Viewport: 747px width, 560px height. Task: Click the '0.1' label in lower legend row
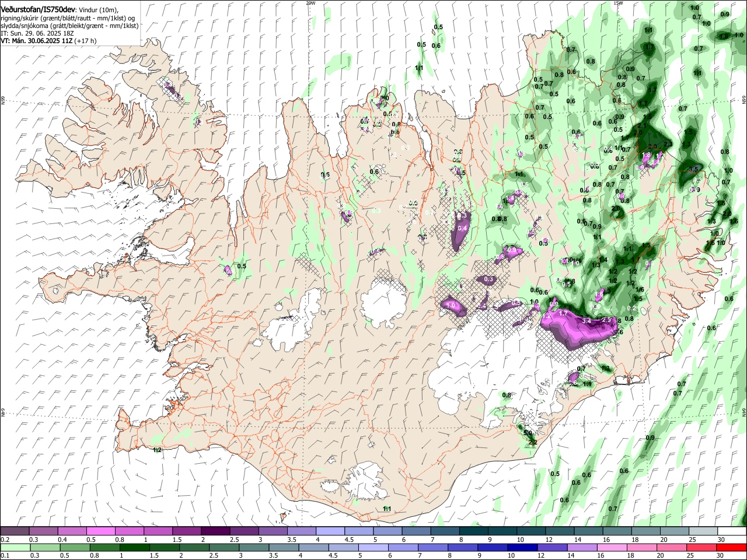pyautogui.click(x=5, y=555)
